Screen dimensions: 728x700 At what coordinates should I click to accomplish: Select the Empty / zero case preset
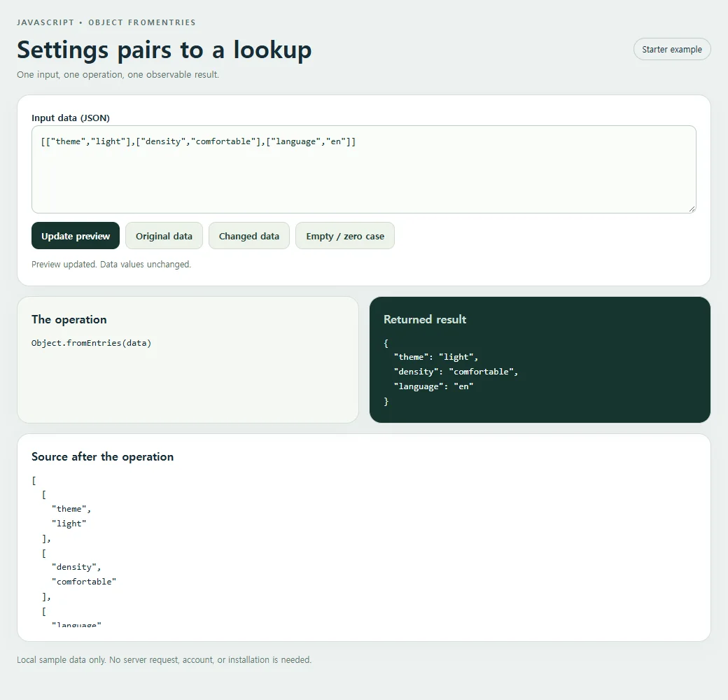[345, 236]
